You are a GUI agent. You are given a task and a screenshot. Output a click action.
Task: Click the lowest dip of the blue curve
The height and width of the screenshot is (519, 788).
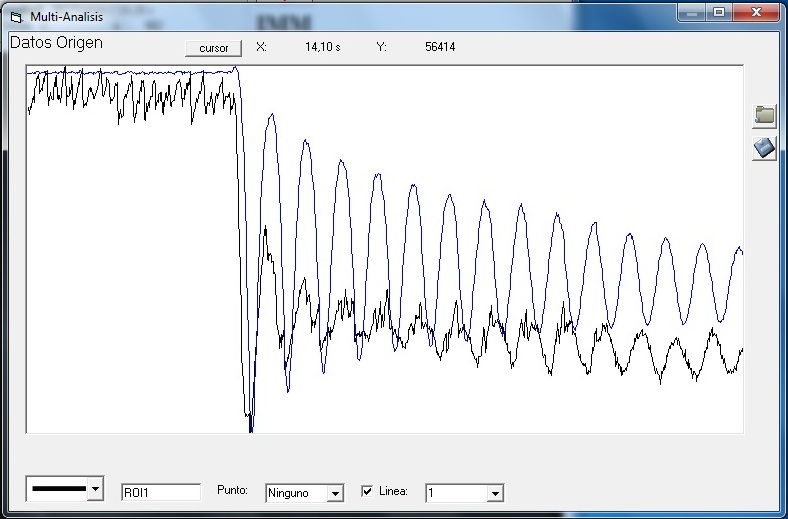(250, 428)
